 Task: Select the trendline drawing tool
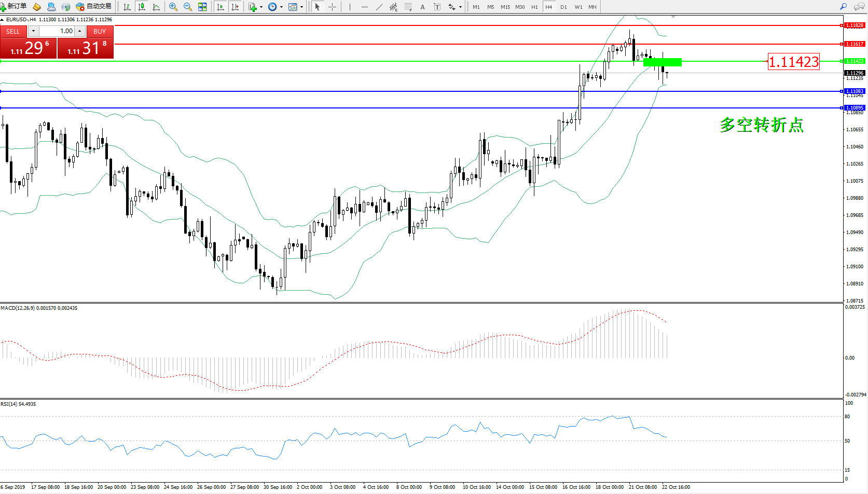(379, 7)
